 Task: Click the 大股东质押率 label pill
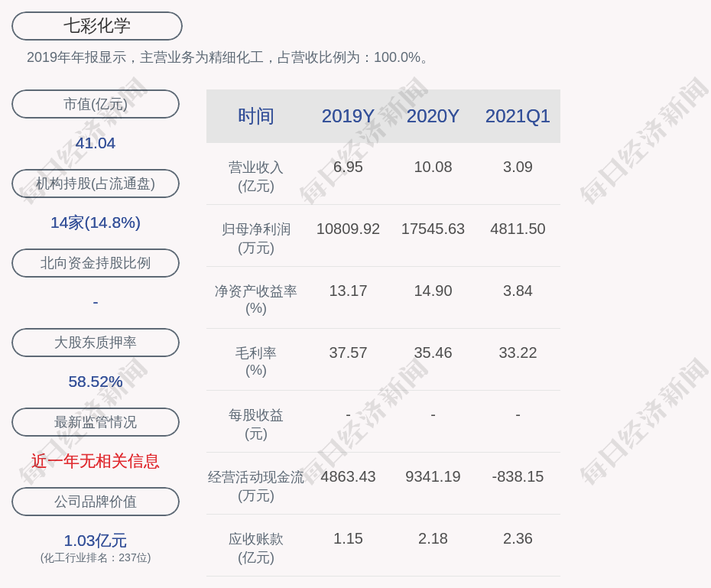(x=96, y=343)
